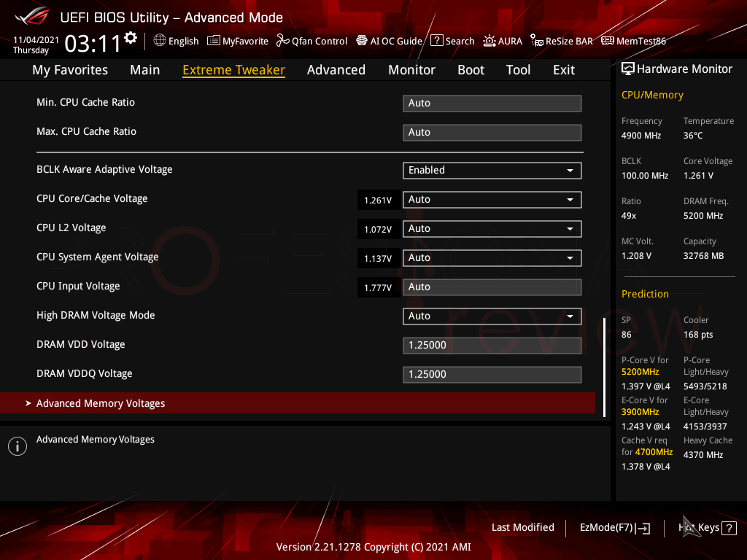This screenshot has width=747, height=560.
Task: Open CPU L2 Voltage dropdown
Action: pyautogui.click(x=492, y=228)
